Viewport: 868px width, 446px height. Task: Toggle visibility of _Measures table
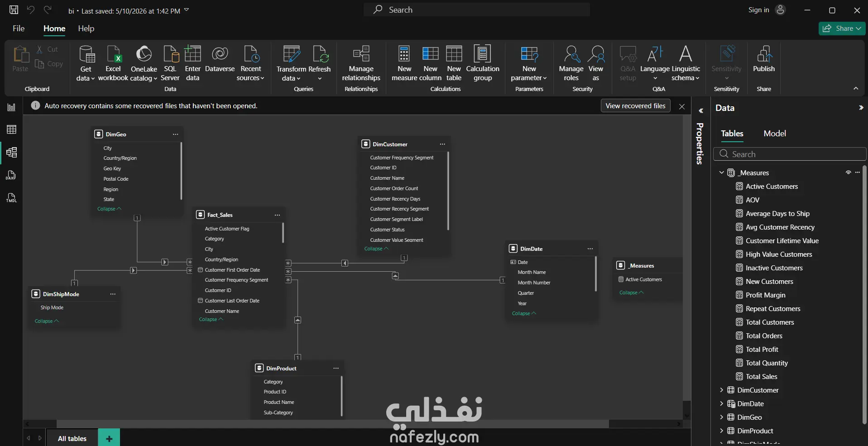click(848, 173)
